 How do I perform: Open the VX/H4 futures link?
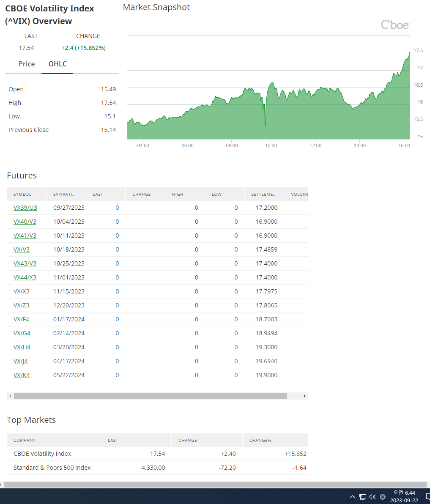pyautogui.click(x=22, y=347)
